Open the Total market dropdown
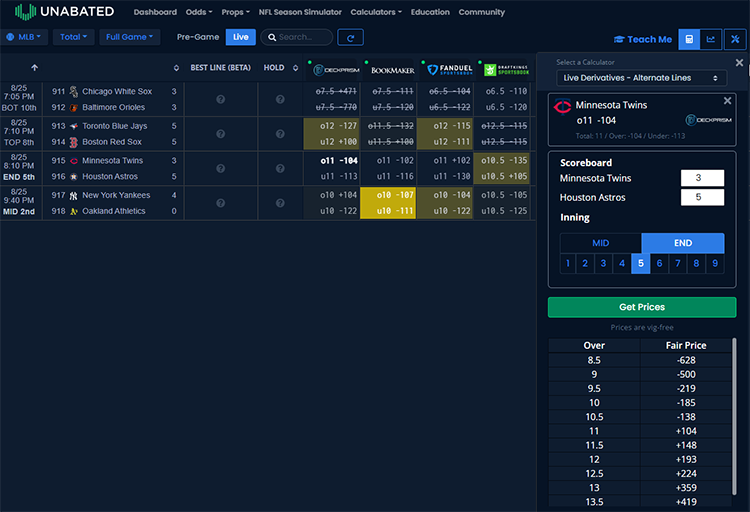 pos(73,37)
